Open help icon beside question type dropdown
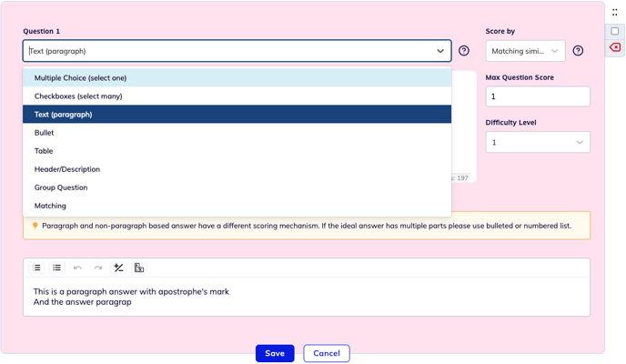This screenshot has height=364, width=626. [464, 51]
